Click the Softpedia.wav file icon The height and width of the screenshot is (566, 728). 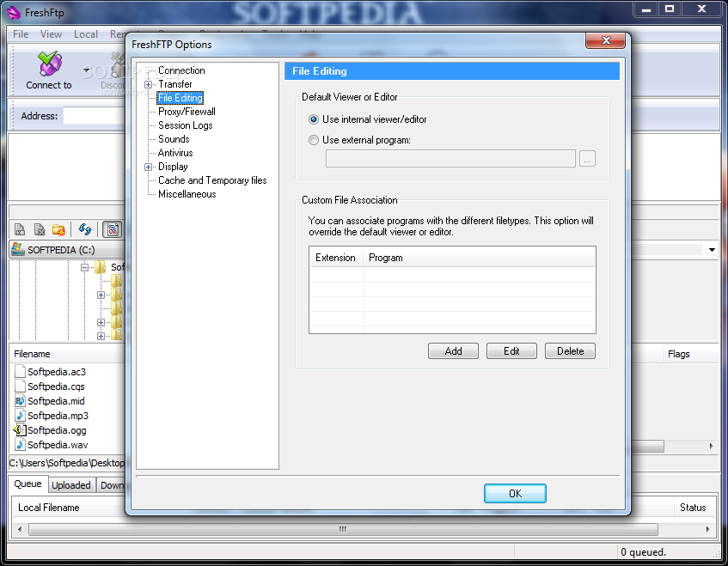click(x=20, y=444)
